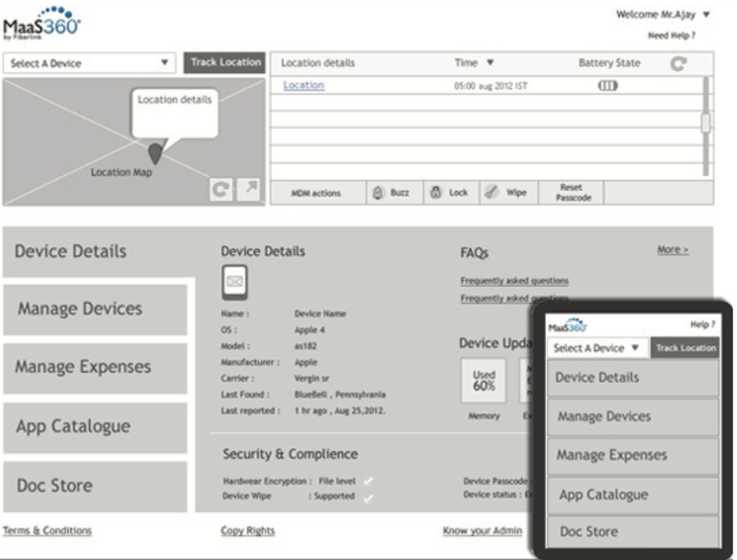Click the Location details column header
This screenshot has height=560, width=737.
[x=319, y=63]
